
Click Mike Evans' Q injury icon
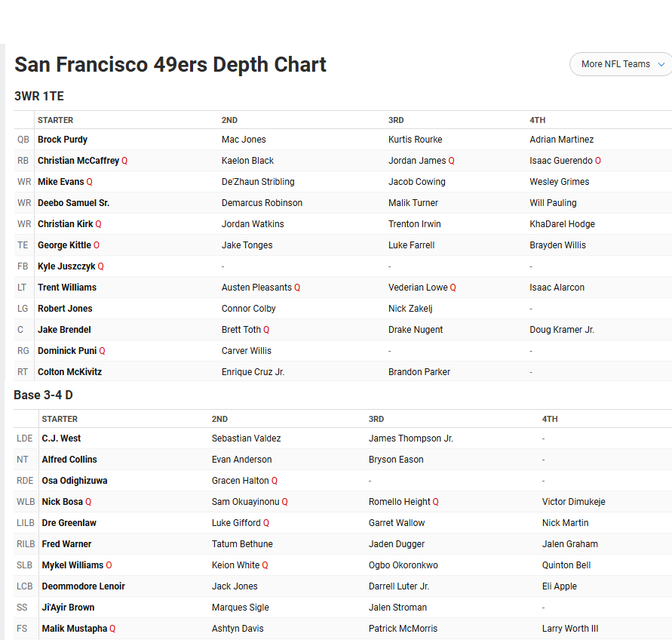(x=89, y=182)
